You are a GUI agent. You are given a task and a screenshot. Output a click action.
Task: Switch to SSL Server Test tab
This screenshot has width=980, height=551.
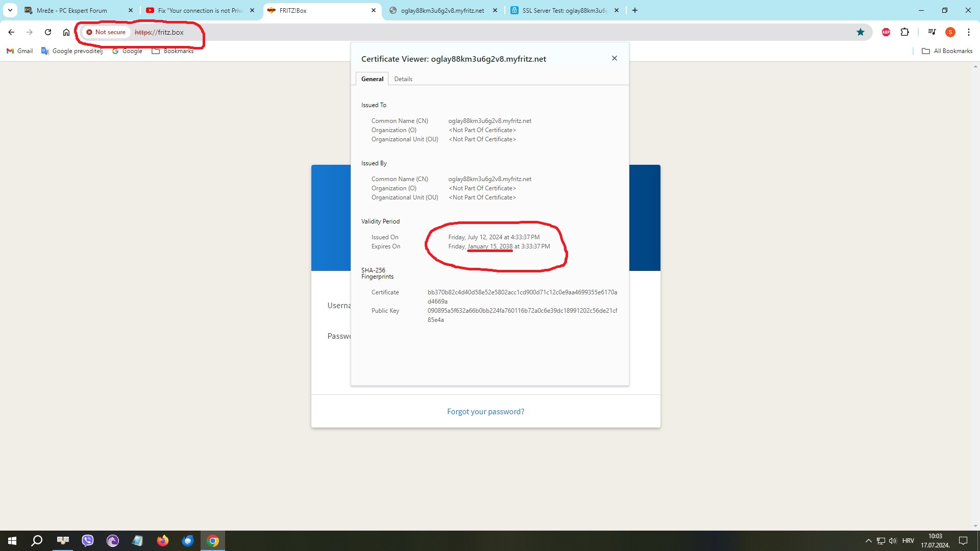point(565,10)
